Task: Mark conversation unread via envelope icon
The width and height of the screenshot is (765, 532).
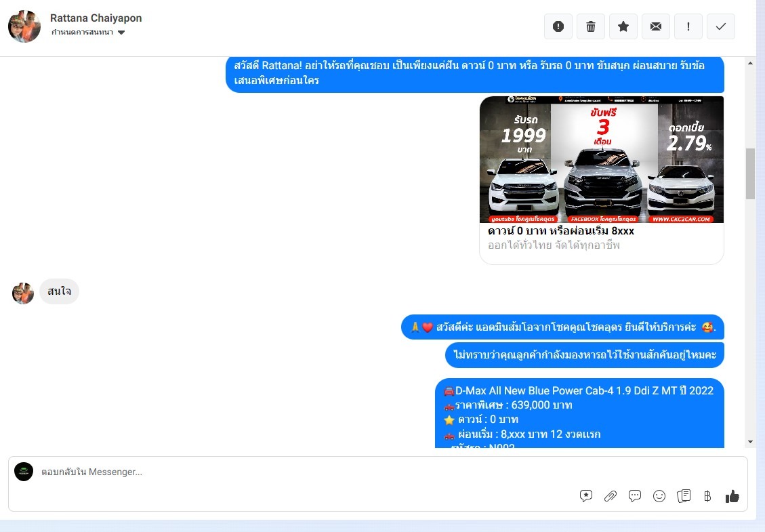Action: (x=656, y=26)
